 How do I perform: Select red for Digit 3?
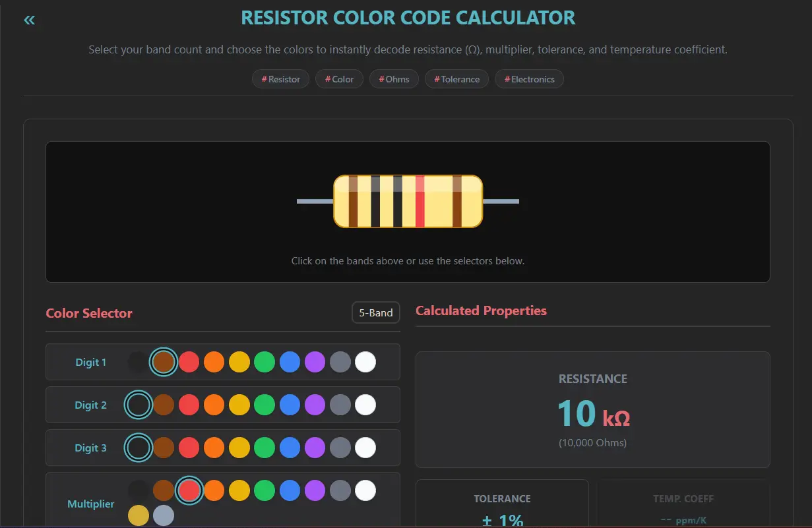click(189, 448)
